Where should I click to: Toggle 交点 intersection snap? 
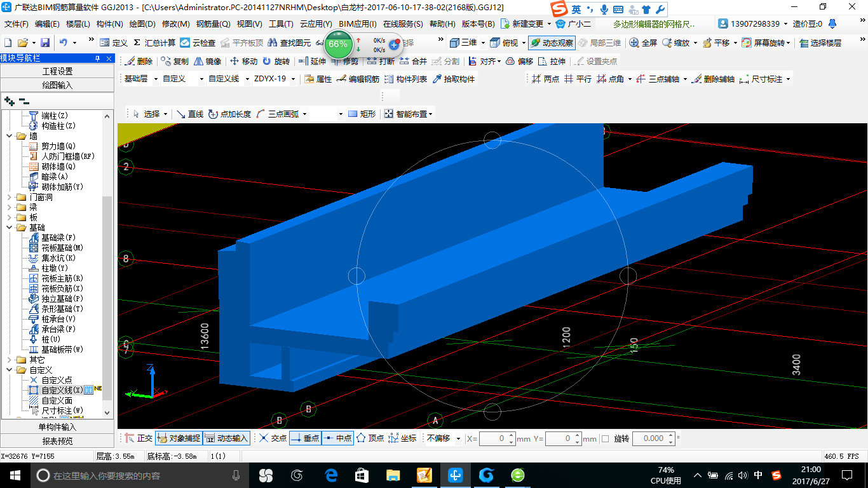coord(273,438)
